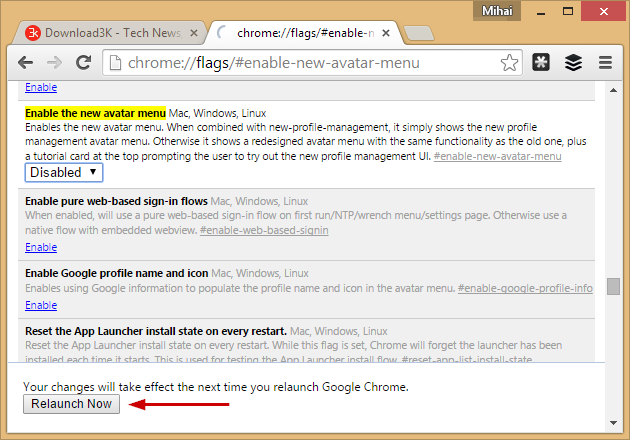Click the Mihai profile name button
The height and width of the screenshot is (440, 630).
498,9
